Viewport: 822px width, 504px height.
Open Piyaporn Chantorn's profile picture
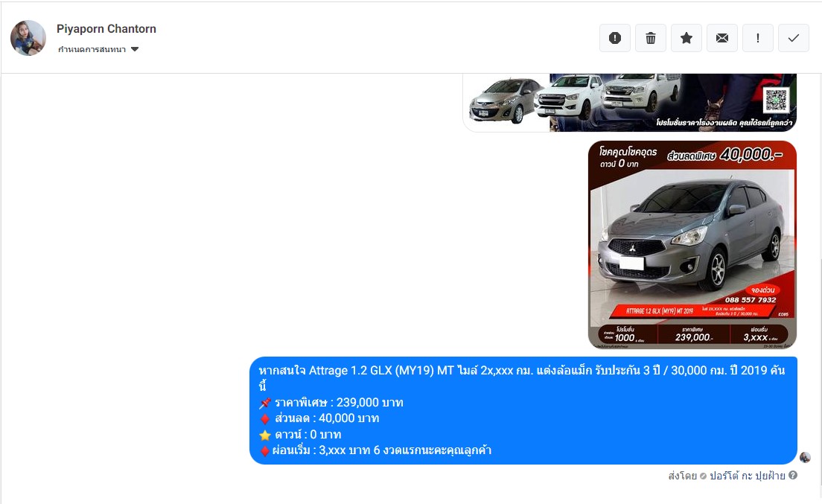[x=28, y=38]
